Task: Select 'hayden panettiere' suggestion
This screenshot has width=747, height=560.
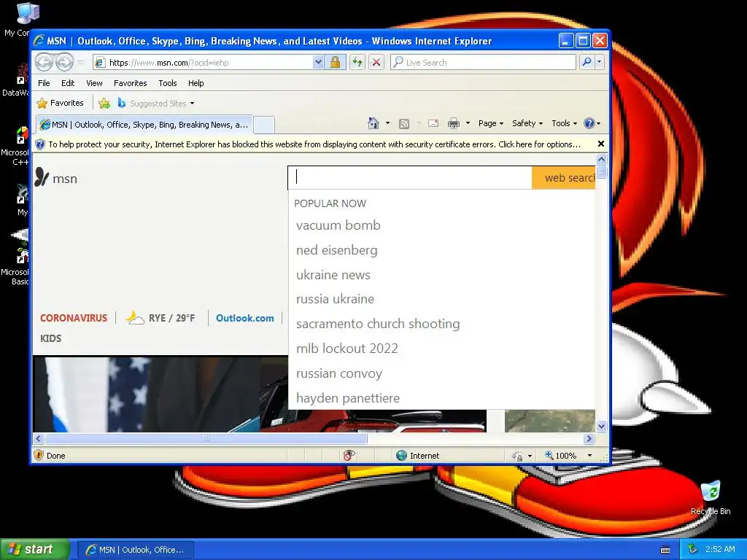Action: [x=348, y=398]
